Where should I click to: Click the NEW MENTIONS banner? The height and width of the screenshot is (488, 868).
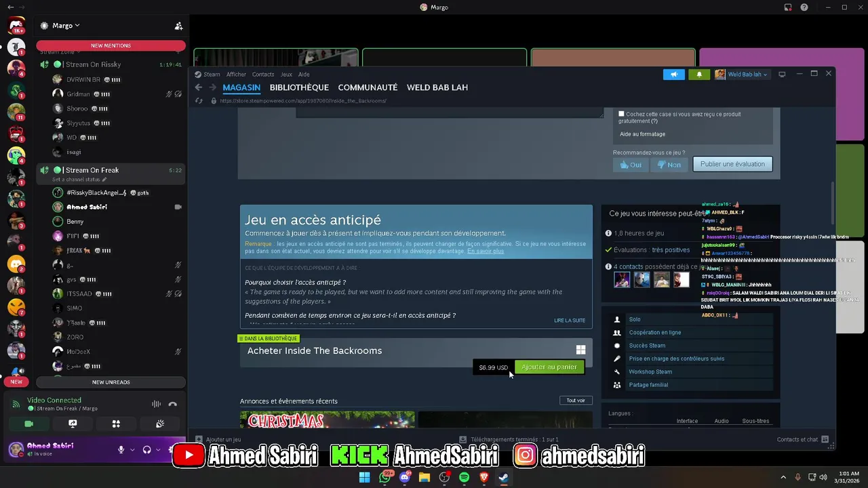tap(111, 45)
